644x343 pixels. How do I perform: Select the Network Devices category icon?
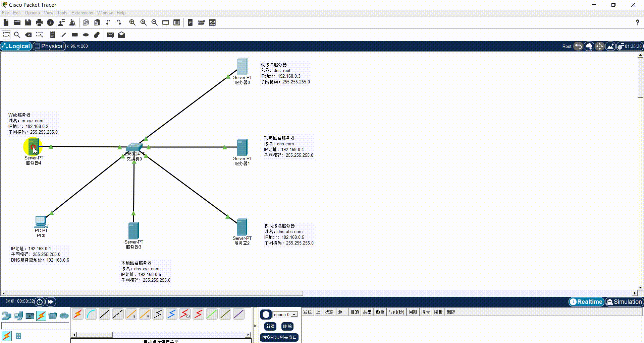[7, 316]
